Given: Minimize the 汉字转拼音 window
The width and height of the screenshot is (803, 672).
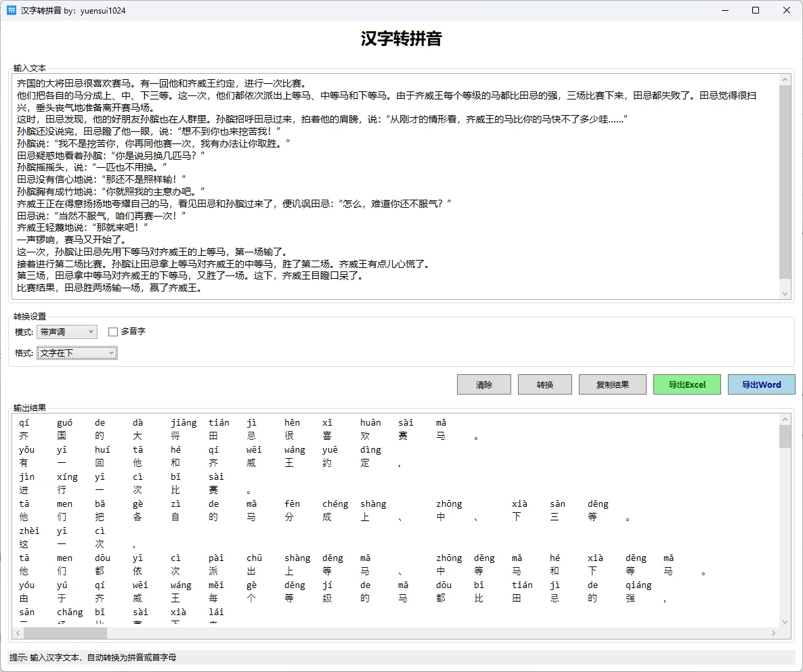Looking at the screenshot, I should [725, 10].
